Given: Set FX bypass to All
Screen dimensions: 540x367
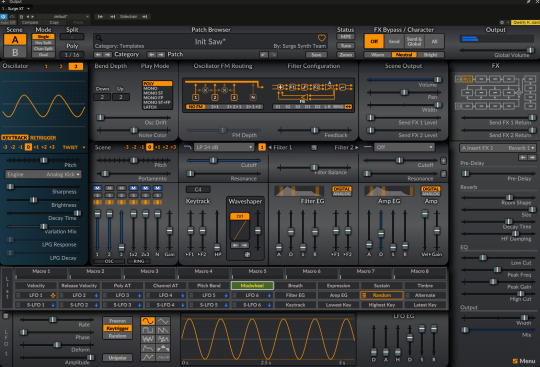Looking at the screenshot, I should pyautogui.click(x=434, y=41).
